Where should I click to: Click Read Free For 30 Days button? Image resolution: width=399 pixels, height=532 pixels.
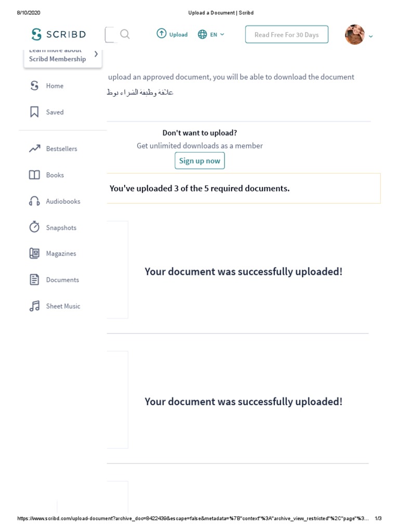click(x=287, y=35)
